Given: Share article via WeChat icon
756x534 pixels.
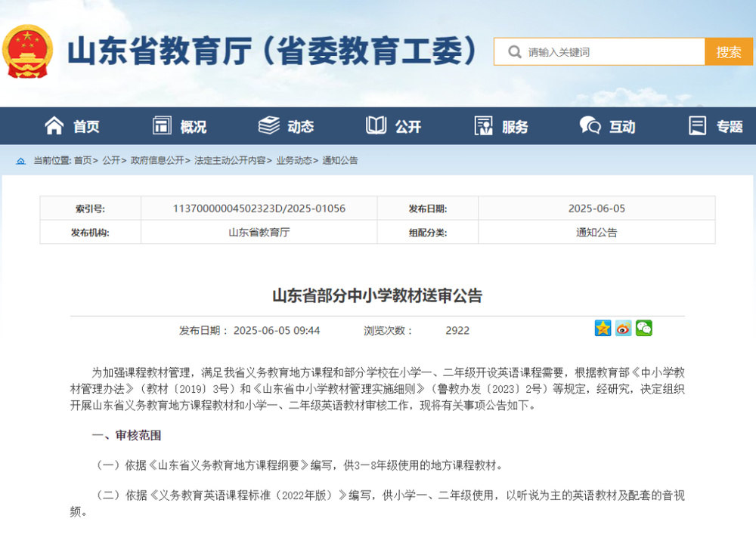Looking at the screenshot, I should 643,329.
